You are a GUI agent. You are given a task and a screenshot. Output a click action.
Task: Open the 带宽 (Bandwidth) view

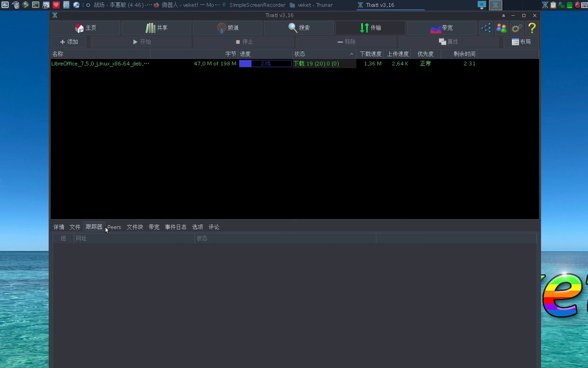pos(442,28)
